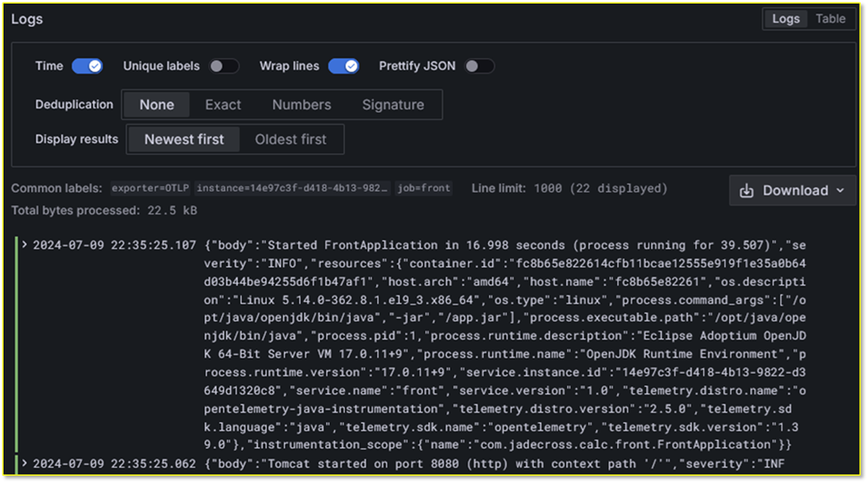Switch to the Logs view tab
The width and height of the screenshot is (868, 483).
[x=786, y=19]
